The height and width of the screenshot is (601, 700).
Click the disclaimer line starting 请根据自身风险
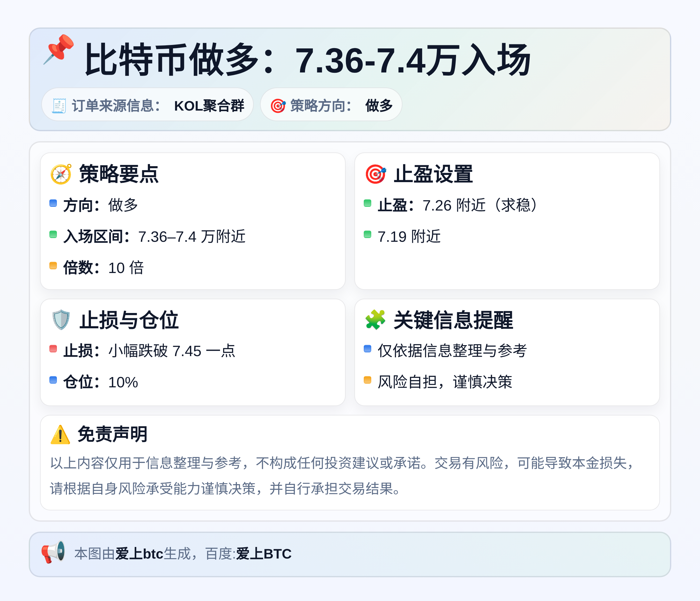click(x=225, y=489)
